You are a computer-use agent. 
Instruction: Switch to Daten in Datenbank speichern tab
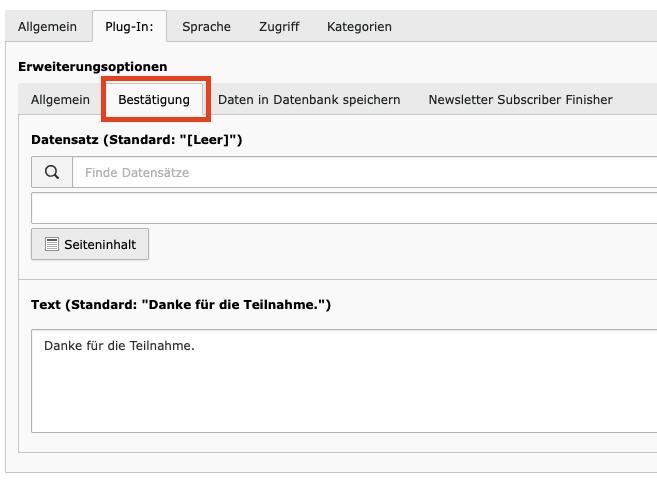pyautogui.click(x=309, y=100)
